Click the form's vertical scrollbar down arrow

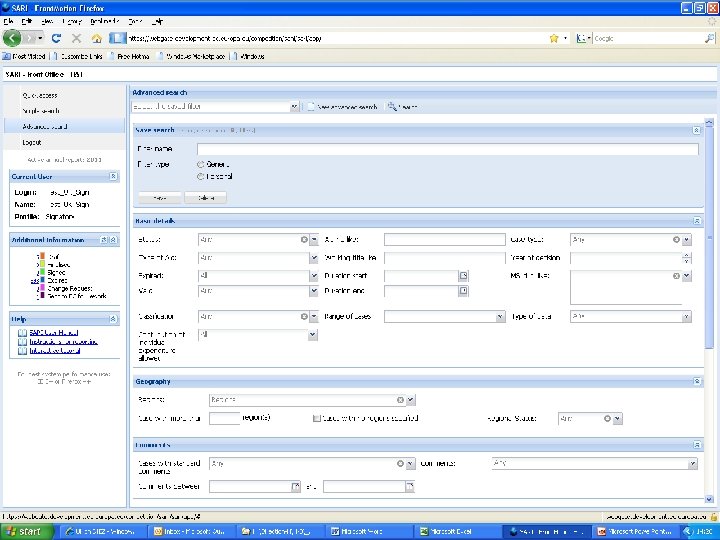[x=709, y=499]
